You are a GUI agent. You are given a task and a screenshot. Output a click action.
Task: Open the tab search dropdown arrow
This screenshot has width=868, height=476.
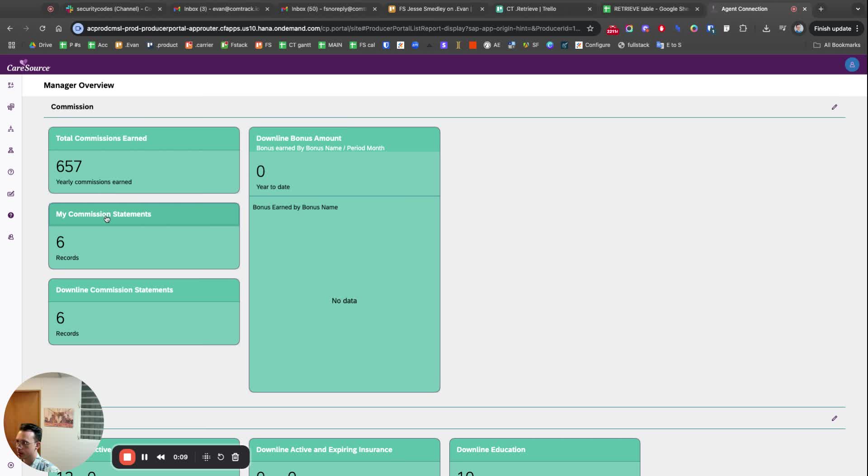(858, 9)
